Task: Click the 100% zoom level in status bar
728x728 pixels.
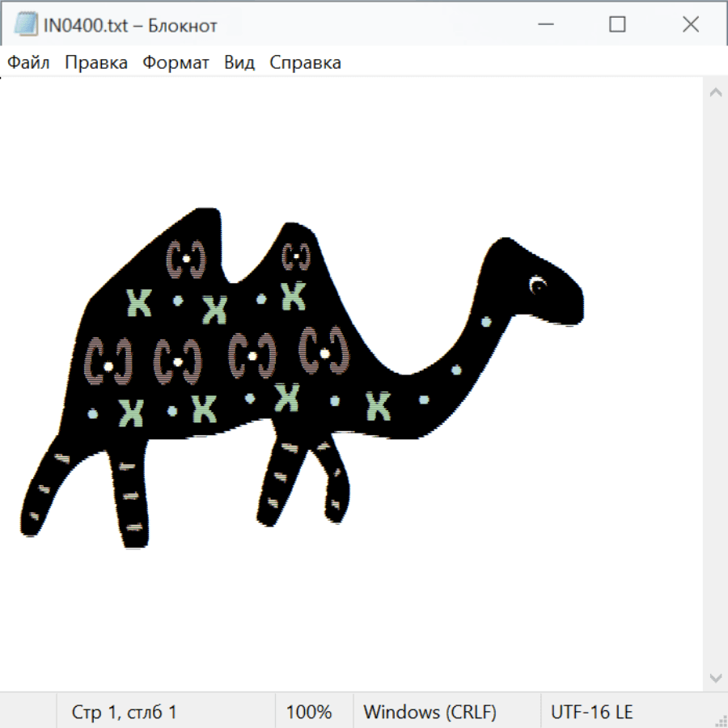Action: coord(309,712)
